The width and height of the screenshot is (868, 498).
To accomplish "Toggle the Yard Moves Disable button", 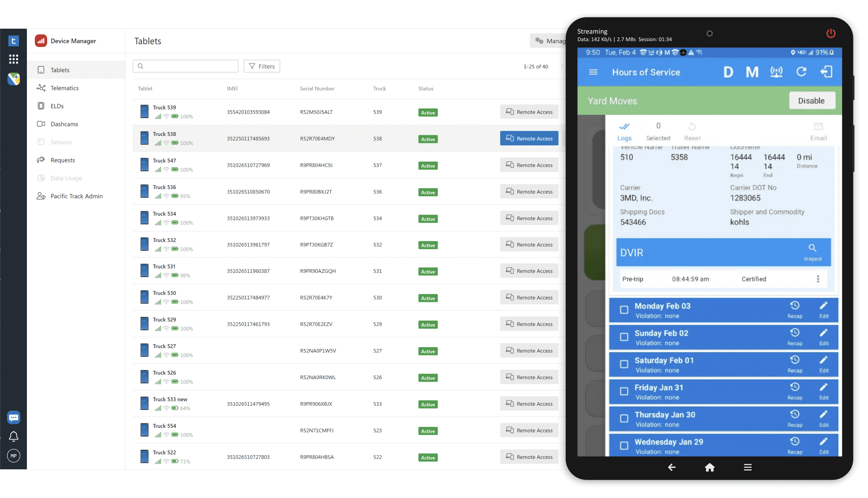I will point(812,100).
